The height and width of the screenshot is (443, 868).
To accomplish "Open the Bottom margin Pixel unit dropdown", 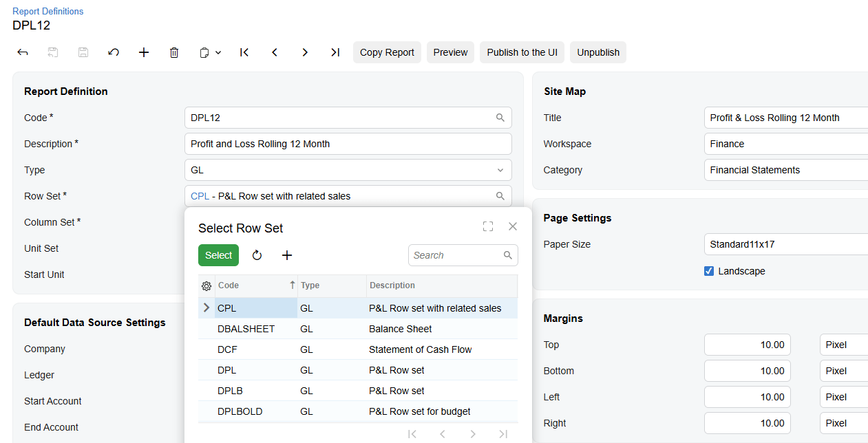I will point(844,371).
